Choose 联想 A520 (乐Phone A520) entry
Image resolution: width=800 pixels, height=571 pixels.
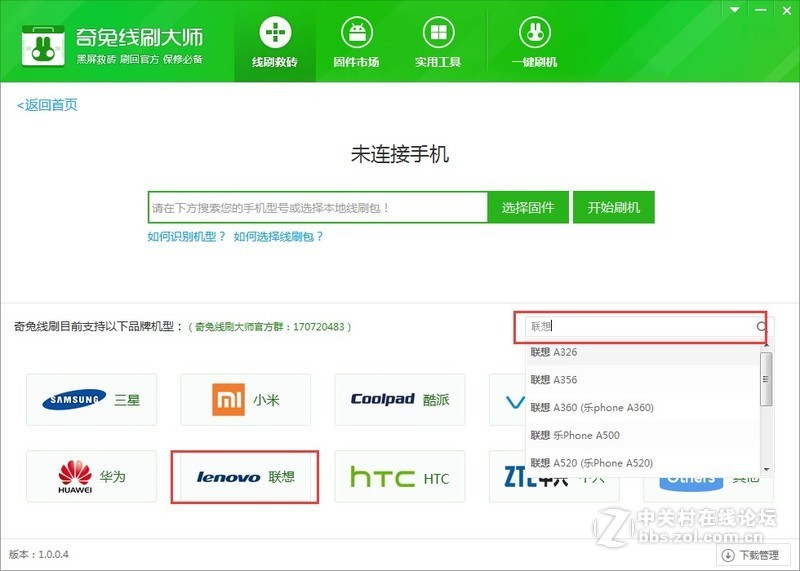[642, 463]
